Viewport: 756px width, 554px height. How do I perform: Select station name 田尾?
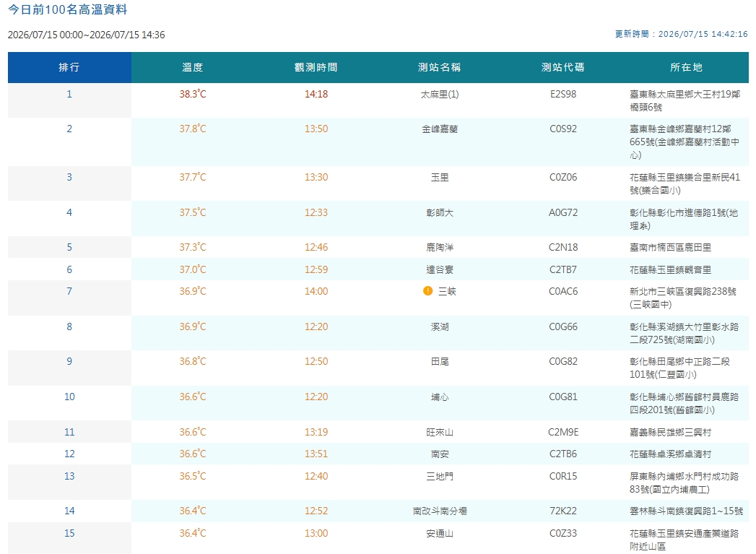click(x=440, y=362)
